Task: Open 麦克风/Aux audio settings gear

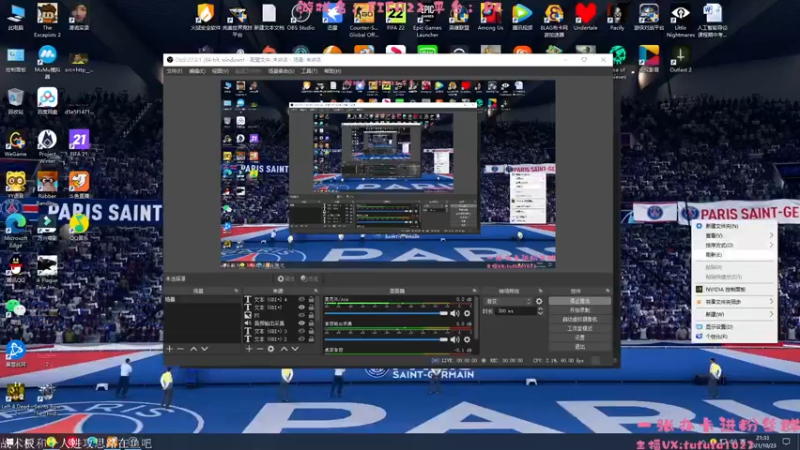Action: pos(467,313)
